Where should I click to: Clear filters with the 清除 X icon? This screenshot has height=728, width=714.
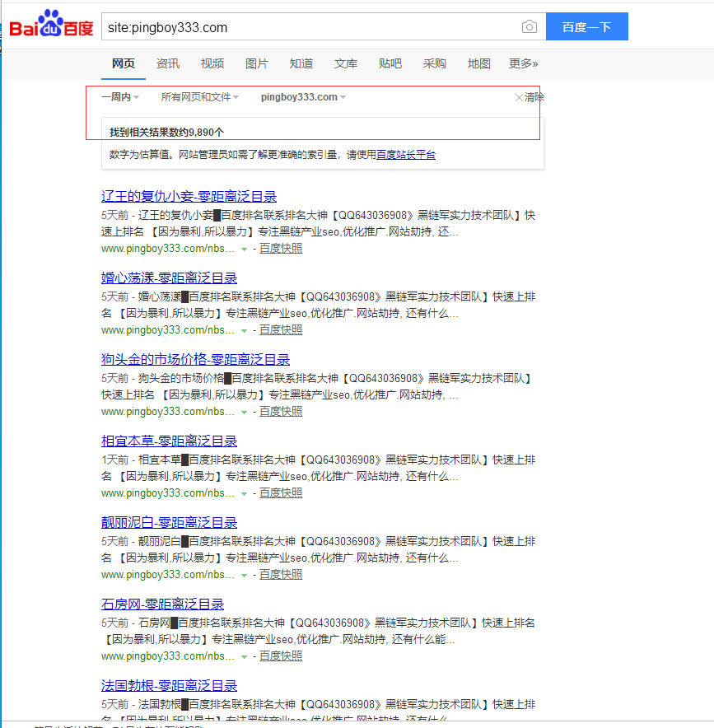[519, 97]
